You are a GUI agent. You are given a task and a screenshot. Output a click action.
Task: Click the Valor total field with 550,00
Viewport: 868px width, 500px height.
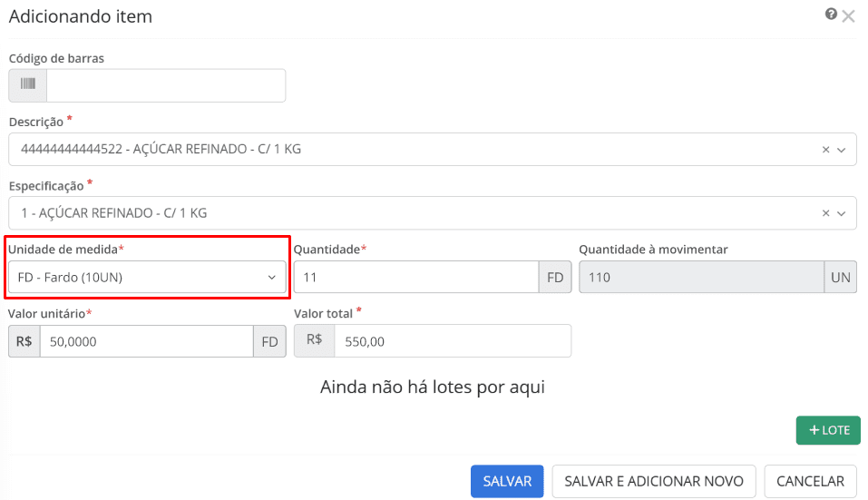453,341
